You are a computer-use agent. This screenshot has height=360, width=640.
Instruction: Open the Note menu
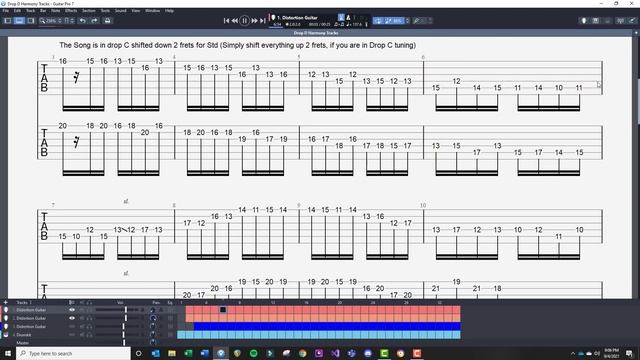[56, 11]
